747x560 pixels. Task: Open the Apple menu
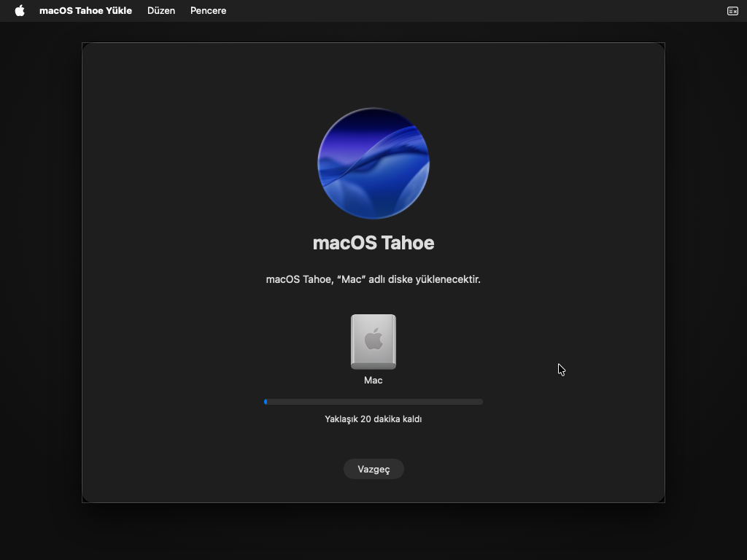(20, 10)
